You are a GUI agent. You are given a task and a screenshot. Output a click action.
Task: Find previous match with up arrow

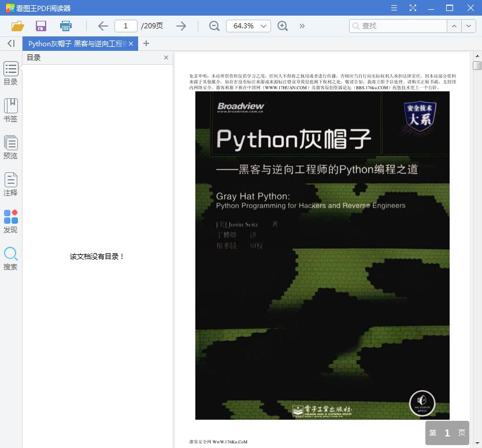click(x=454, y=26)
